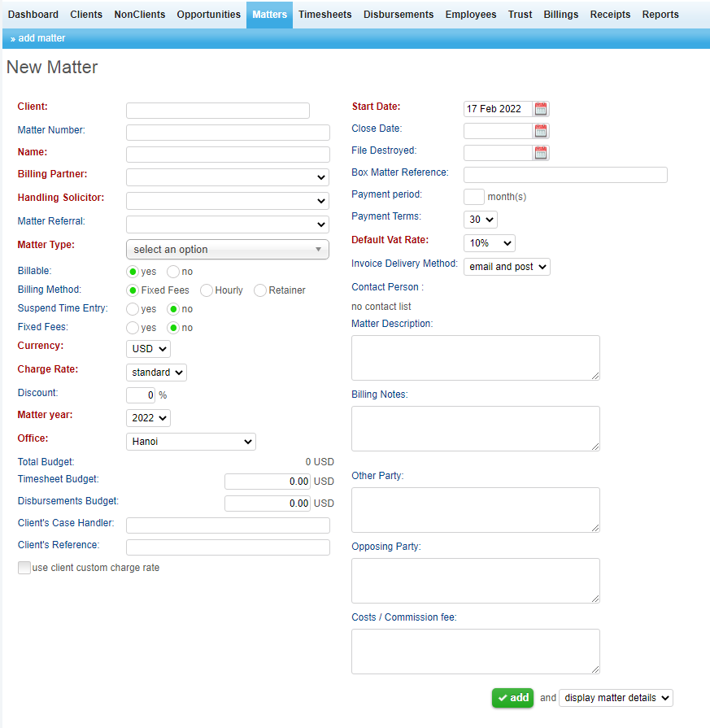Open the Start Date calendar picker

541,109
